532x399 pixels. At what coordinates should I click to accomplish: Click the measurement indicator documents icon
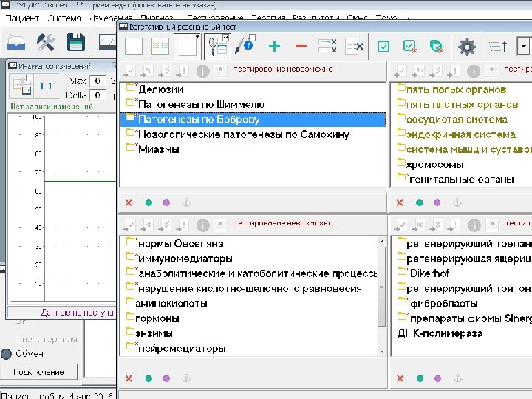23,85
